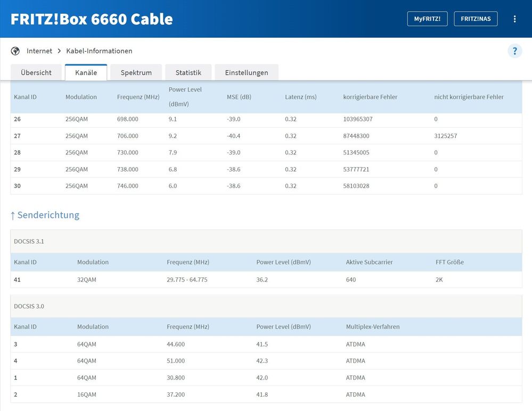Click the DOCSIS 3.0 section header

point(29,306)
